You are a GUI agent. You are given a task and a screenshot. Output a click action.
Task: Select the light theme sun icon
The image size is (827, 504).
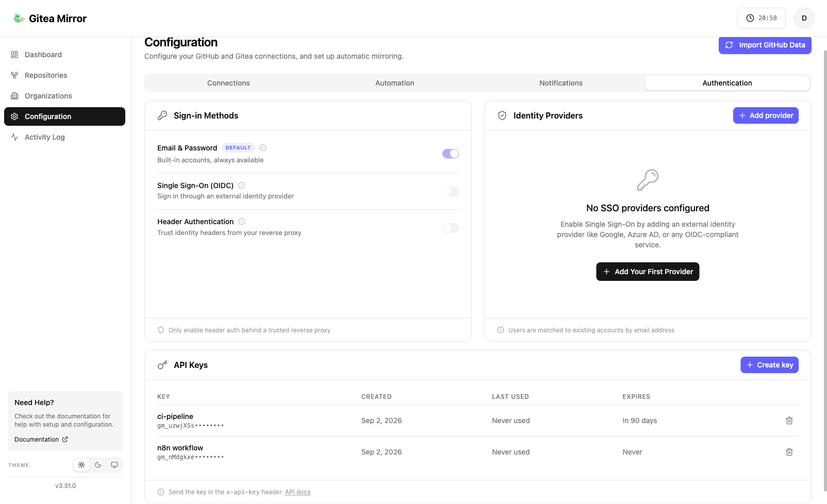click(x=81, y=465)
